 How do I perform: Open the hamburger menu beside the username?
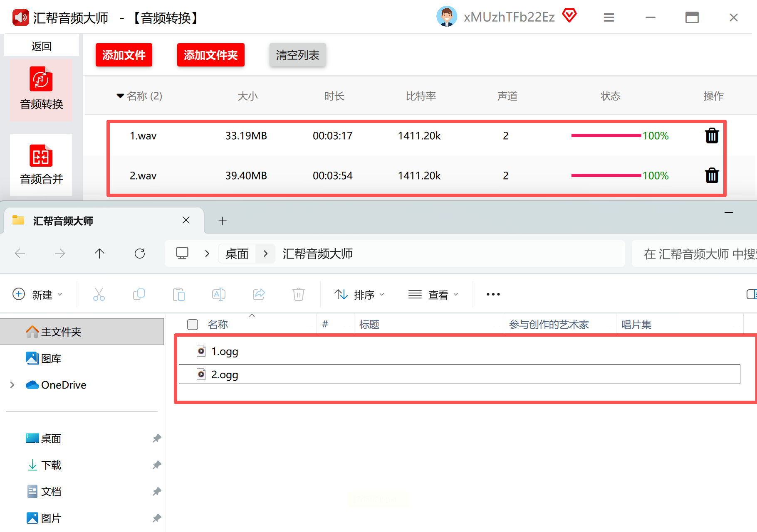point(609,17)
